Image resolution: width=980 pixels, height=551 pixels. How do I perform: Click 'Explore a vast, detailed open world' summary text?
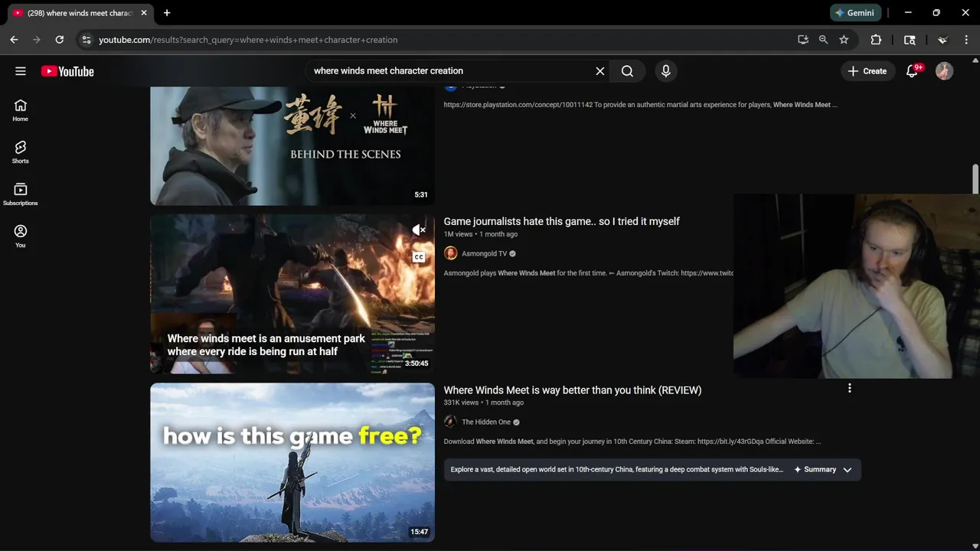point(617,470)
